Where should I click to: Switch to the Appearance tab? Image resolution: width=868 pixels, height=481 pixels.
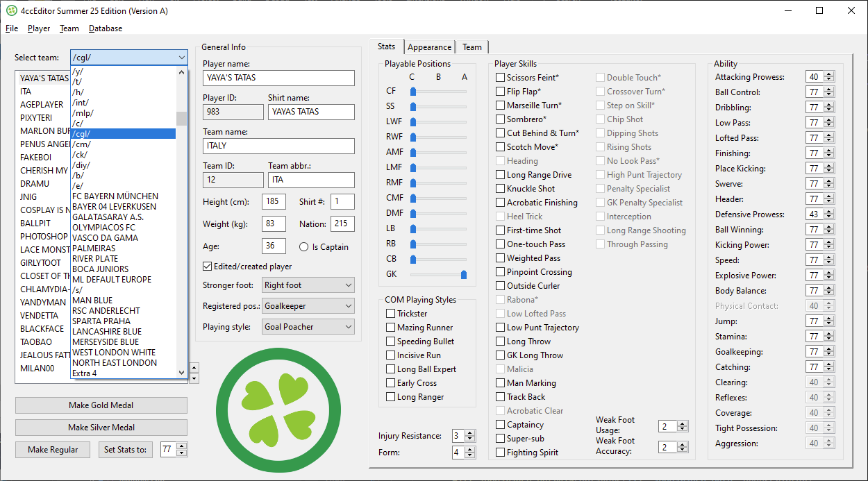429,47
